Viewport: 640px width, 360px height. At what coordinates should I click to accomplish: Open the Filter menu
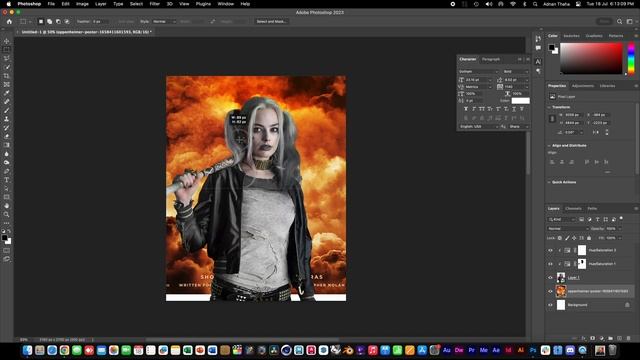pyautogui.click(x=154, y=4)
